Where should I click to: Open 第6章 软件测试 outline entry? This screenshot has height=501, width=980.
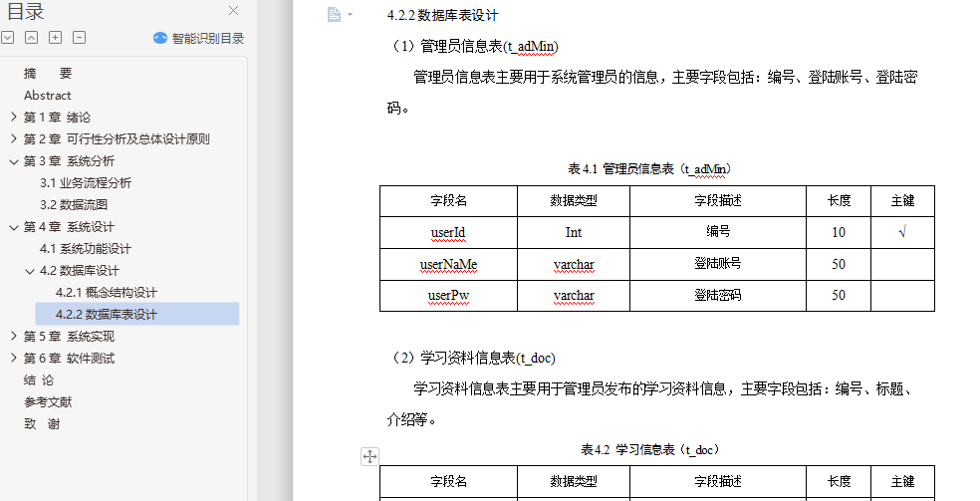pyautogui.click(x=70, y=358)
